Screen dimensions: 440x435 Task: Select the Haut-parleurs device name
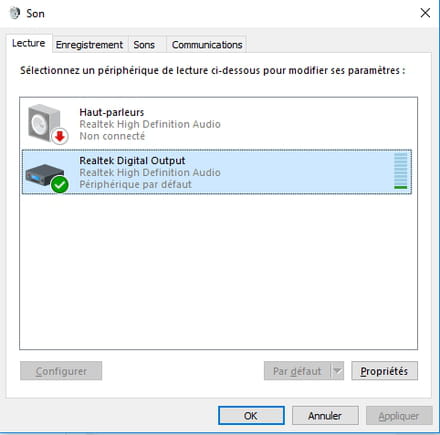pyautogui.click(x=112, y=112)
